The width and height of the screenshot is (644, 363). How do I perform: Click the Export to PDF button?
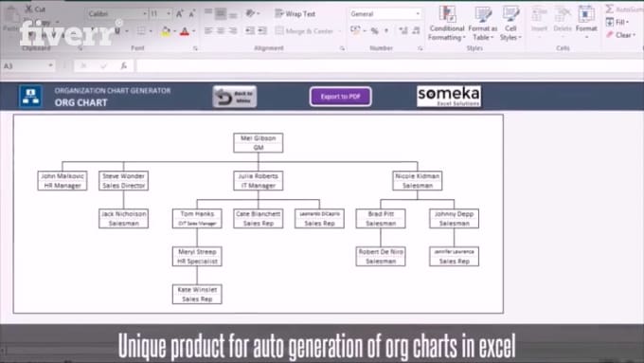click(341, 97)
